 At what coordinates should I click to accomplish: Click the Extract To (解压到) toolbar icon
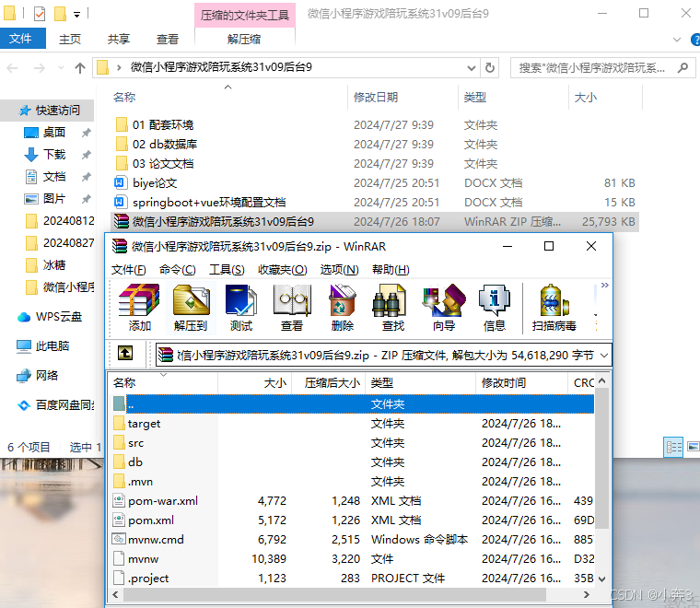[x=191, y=308]
